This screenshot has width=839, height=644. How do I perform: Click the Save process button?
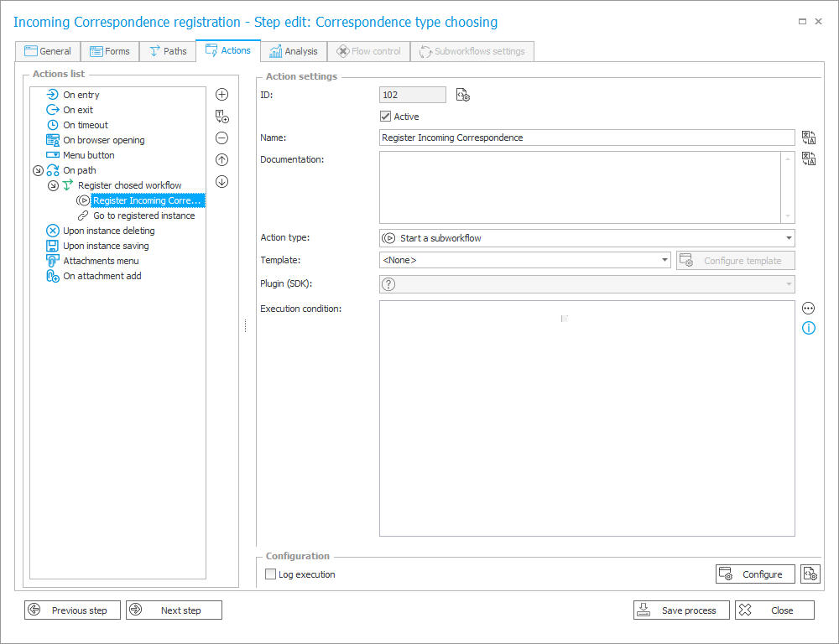pyautogui.click(x=680, y=610)
